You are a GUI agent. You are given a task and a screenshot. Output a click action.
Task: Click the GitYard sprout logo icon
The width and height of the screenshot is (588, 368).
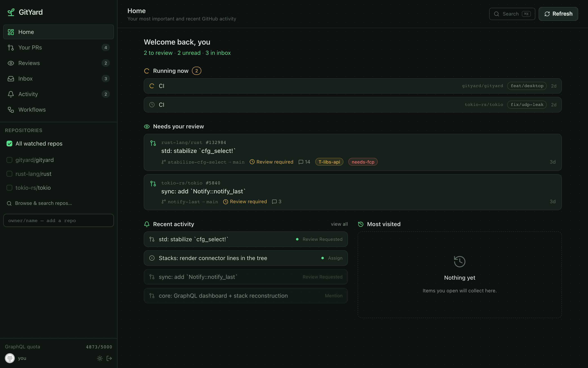(x=11, y=12)
